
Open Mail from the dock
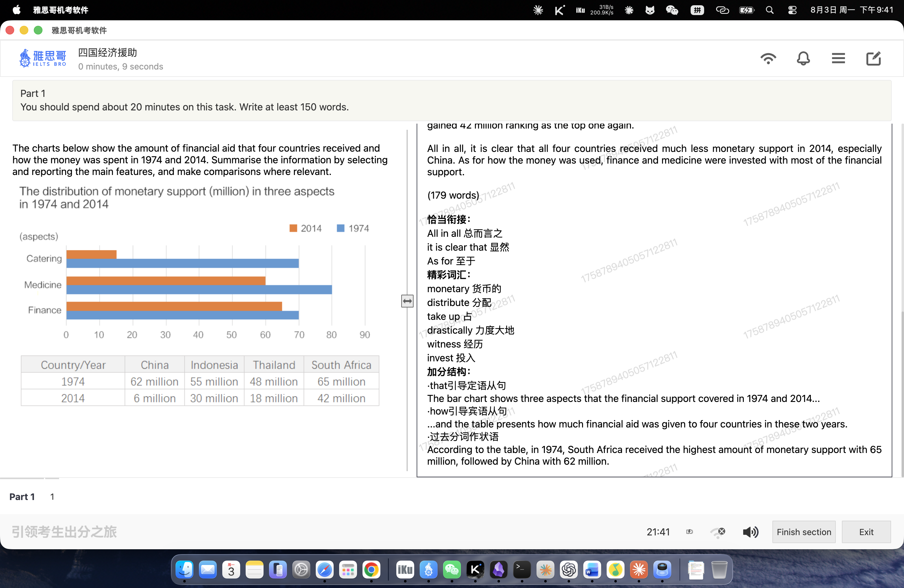pyautogui.click(x=208, y=569)
